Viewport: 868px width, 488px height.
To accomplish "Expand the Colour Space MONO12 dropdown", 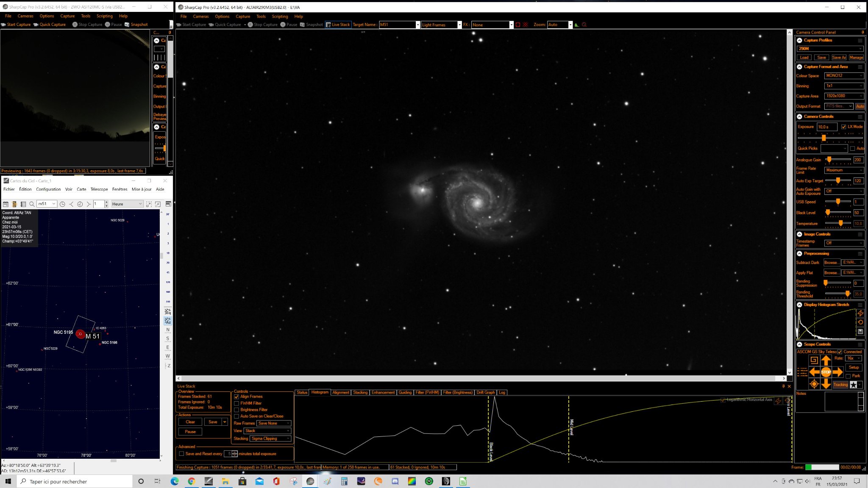I will tap(844, 76).
